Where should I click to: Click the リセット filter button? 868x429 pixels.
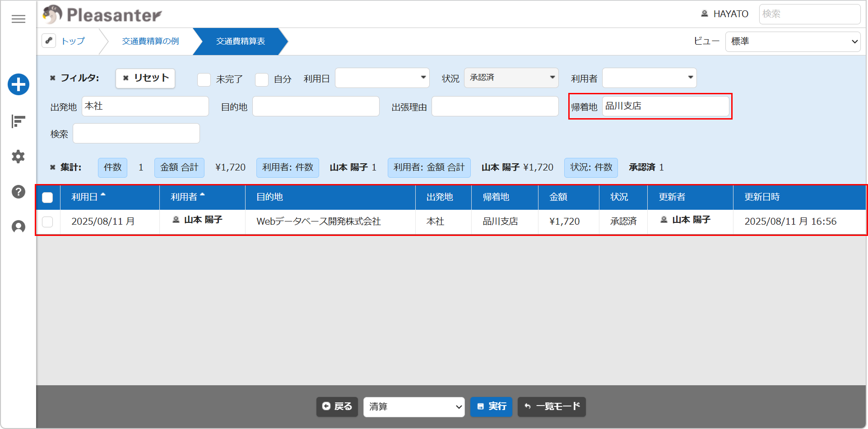click(x=145, y=78)
